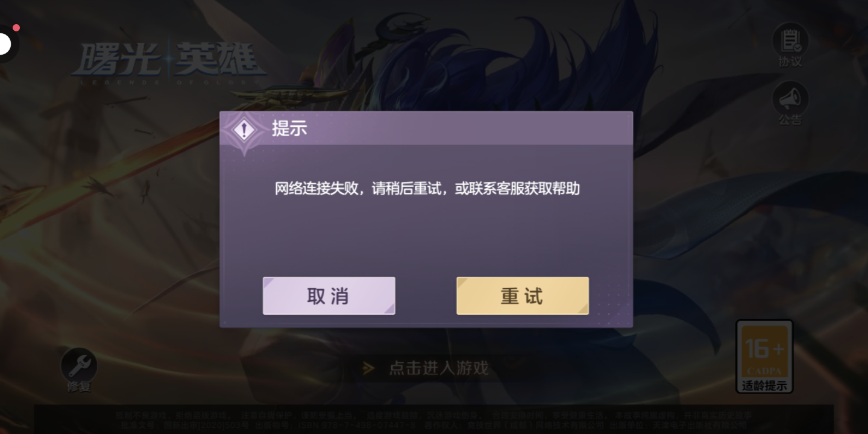
Task: Cancel the network error with 取消
Action: 329,295
